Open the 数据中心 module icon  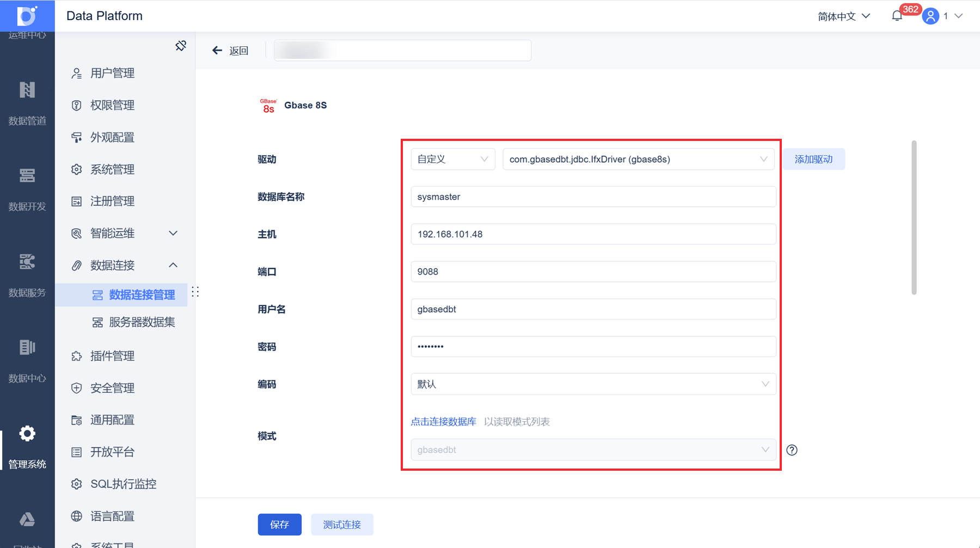27,347
